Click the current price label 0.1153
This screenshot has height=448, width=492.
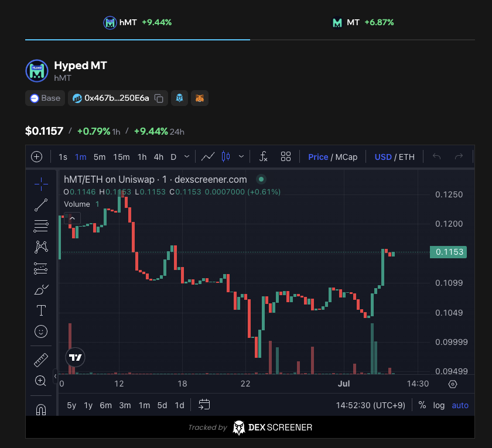[x=449, y=252]
